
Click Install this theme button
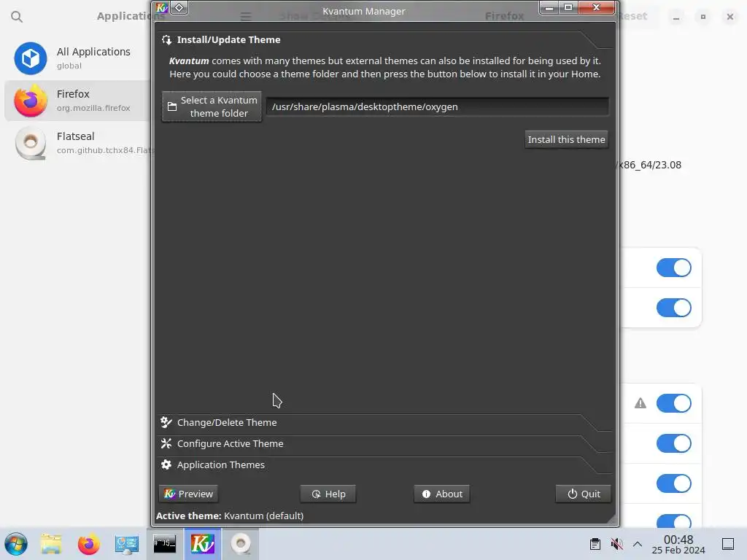point(566,139)
